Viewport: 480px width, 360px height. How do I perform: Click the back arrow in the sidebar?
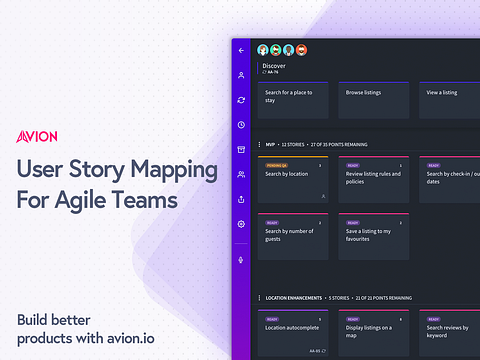point(241,50)
